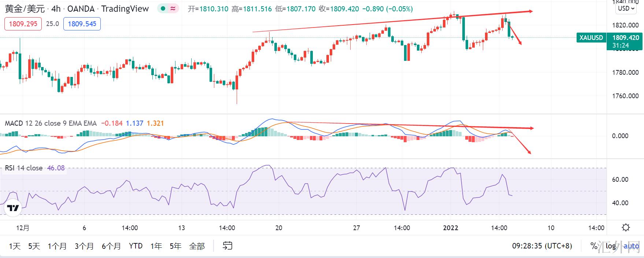
Task: Expand the USD currency dropdown
Action: pyautogui.click(x=626, y=8)
